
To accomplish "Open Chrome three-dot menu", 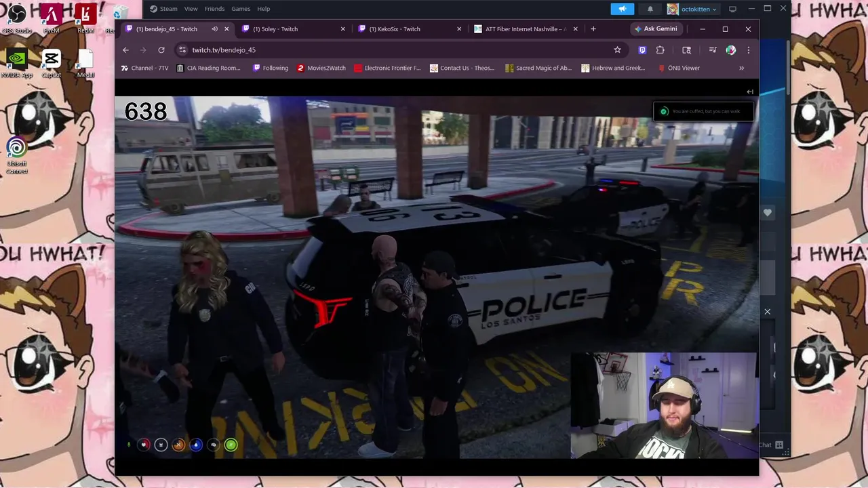I will pyautogui.click(x=748, y=50).
